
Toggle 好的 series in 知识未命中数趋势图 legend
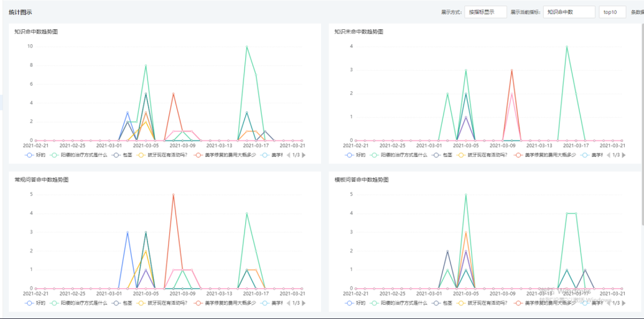coord(355,155)
